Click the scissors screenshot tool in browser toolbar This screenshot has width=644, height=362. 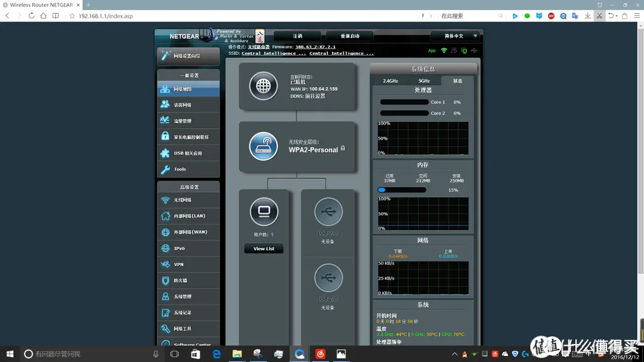tap(600, 16)
